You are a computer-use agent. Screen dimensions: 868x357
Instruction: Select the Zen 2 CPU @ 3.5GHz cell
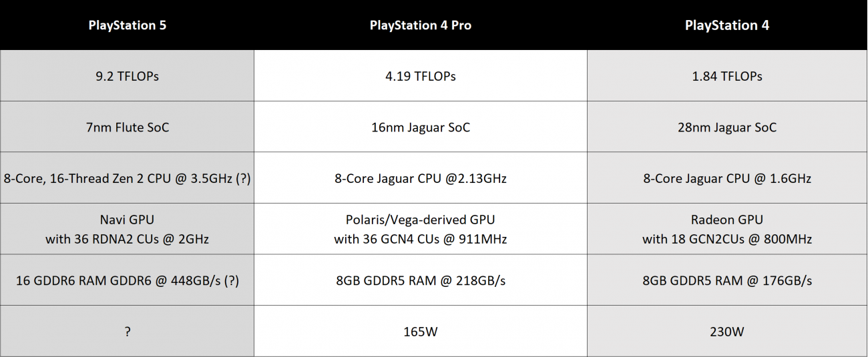127,178
